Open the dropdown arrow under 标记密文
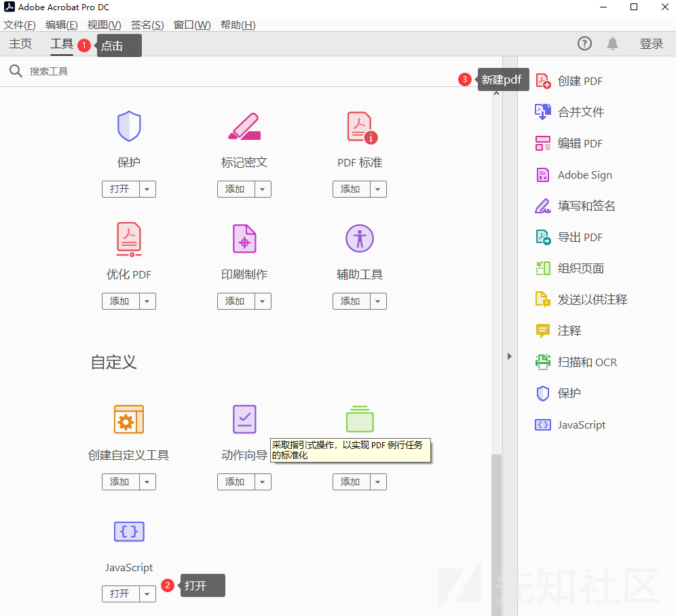Screen dimensions: 676x616 tap(263, 189)
